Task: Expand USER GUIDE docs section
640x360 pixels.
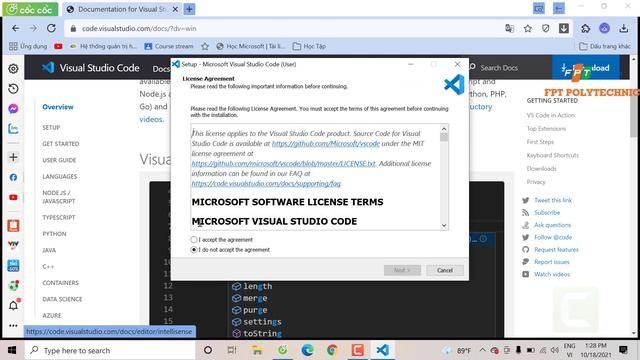Action: (x=59, y=160)
